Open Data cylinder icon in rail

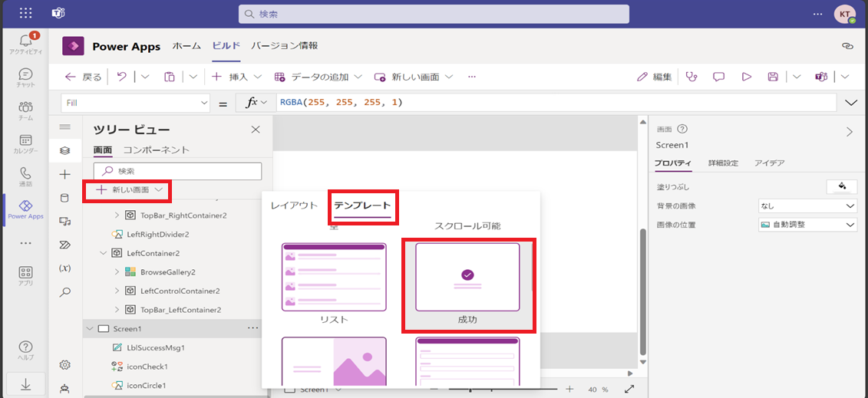coord(64,198)
